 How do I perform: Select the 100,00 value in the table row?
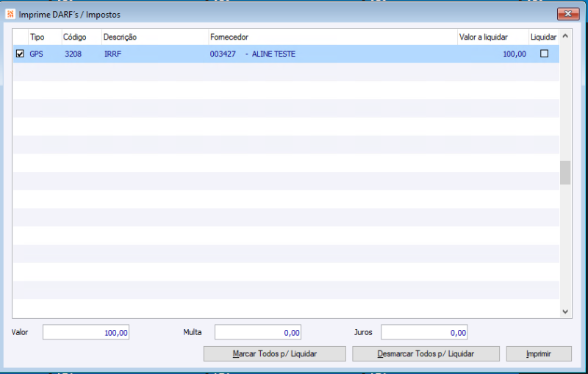coord(514,54)
